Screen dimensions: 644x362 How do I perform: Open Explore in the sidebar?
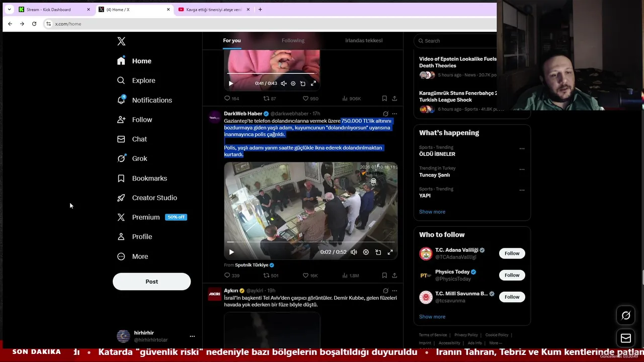(136, 80)
